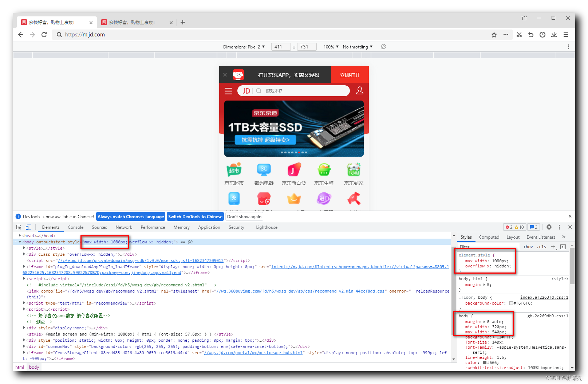Viewport: 588px width, 384px height.
Task: Click Don't show again button
Action: [244, 216]
